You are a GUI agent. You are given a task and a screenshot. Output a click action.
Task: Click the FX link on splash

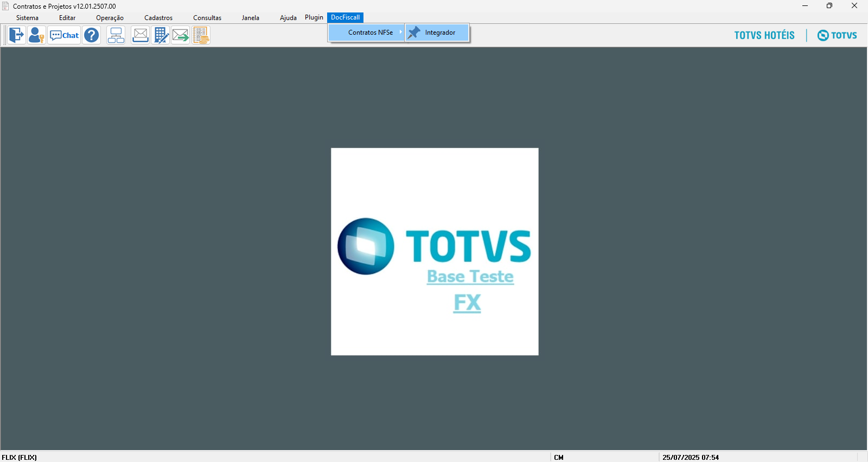pyautogui.click(x=467, y=303)
